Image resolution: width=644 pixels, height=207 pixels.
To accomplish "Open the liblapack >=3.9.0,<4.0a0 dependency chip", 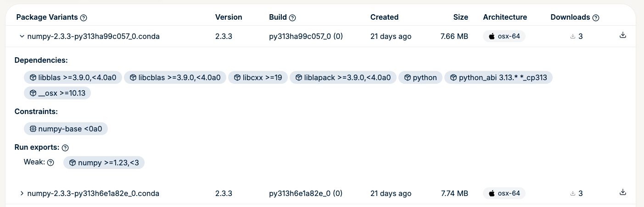I will click(343, 77).
